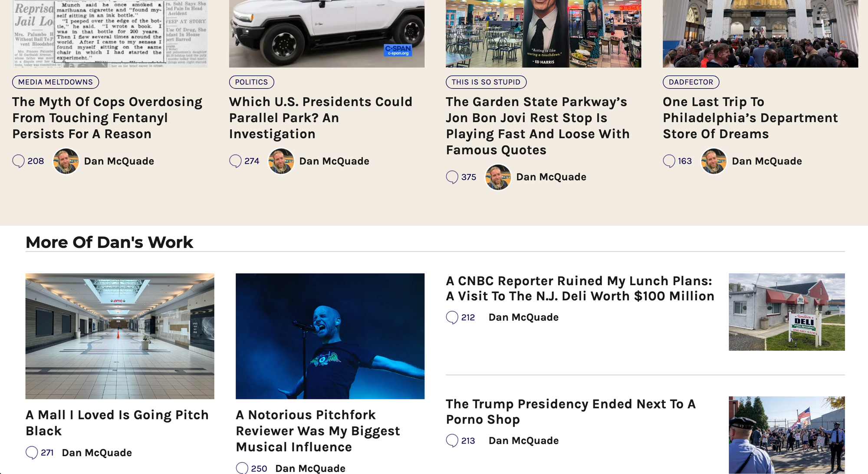Open the article about presidents parallel parking

pyautogui.click(x=320, y=118)
